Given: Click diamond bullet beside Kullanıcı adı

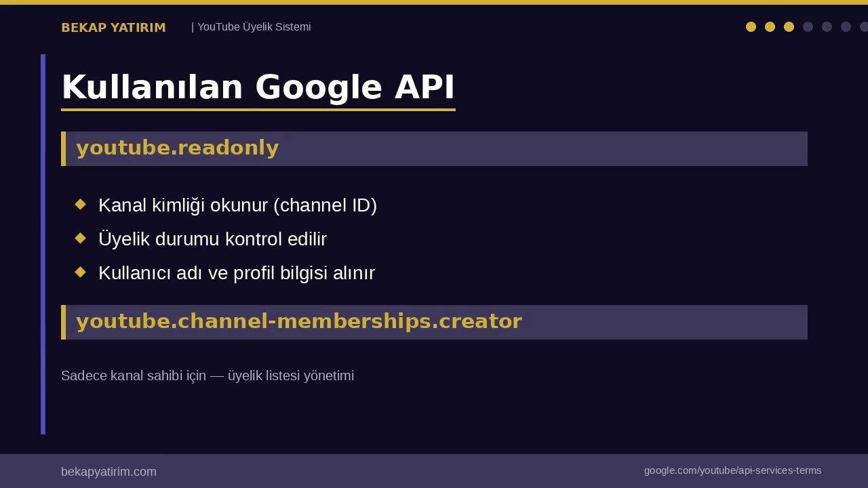Looking at the screenshot, I should click(x=80, y=272).
